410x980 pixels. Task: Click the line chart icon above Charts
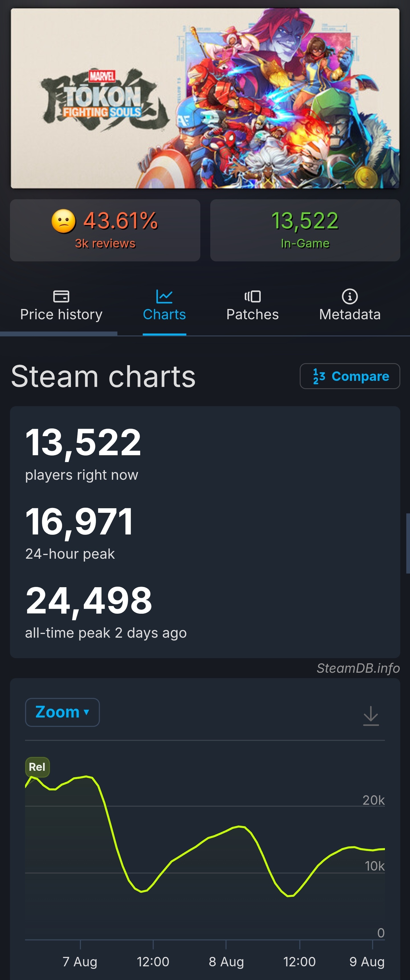pos(164,296)
